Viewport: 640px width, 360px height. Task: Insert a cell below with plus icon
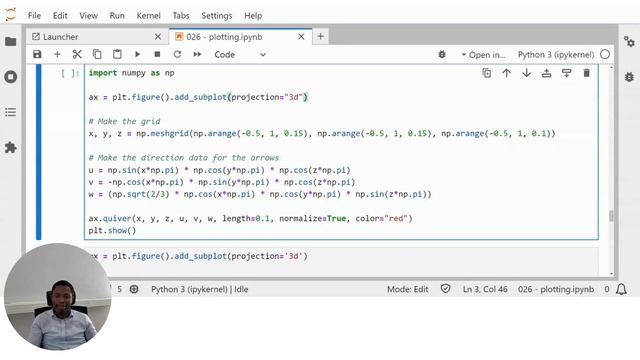(57, 54)
